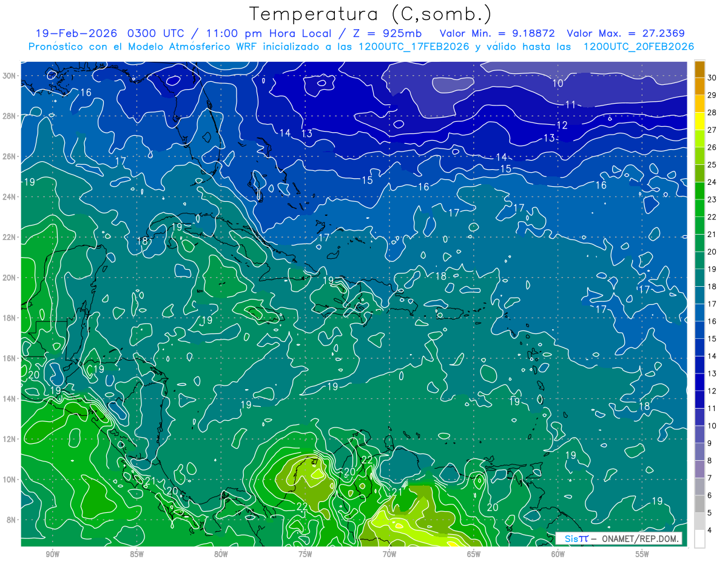Select the date '19-Feb-2026' in header
The image size is (728, 562).
(77, 33)
